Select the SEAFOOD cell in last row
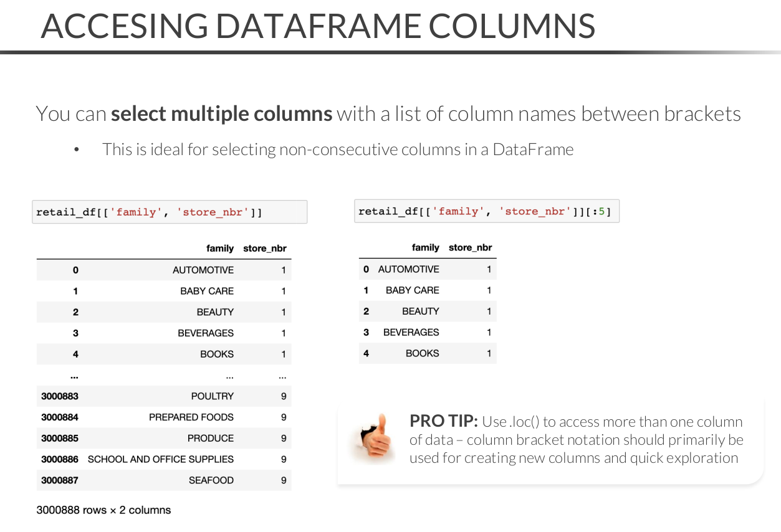 [x=211, y=480]
